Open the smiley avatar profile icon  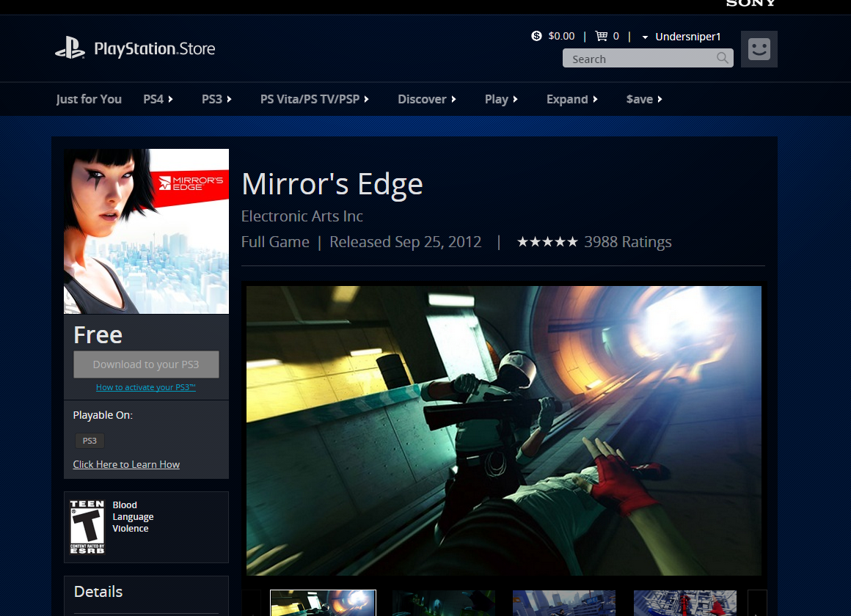759,49
